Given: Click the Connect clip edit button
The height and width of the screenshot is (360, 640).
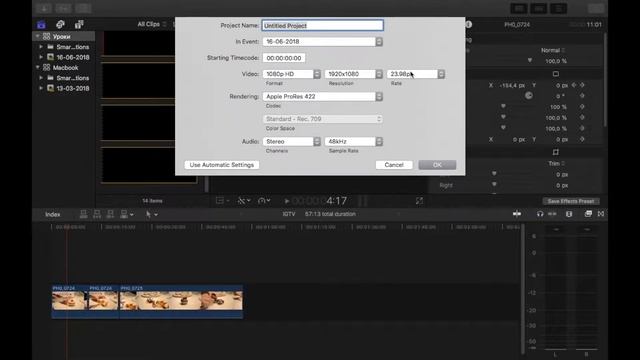Looking at the screenshot, I should [83, 214].
